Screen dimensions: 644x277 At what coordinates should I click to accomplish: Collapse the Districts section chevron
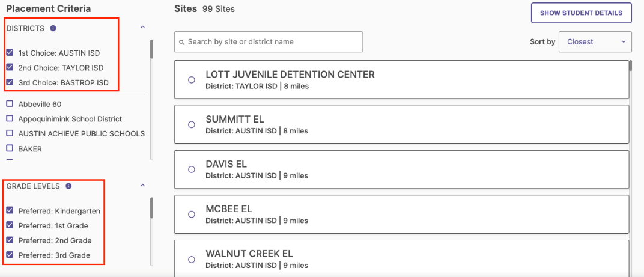click(x=142, y=27)
